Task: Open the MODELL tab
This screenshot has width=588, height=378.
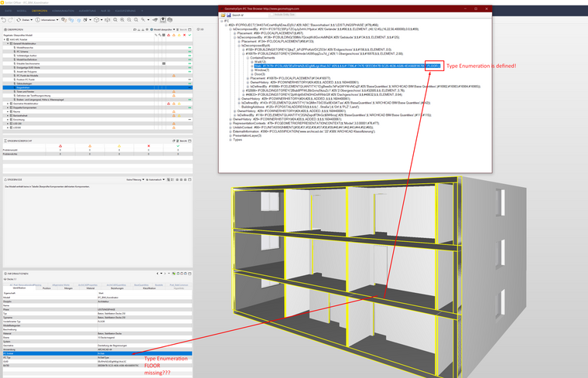Action: click(x=22, y=11)
